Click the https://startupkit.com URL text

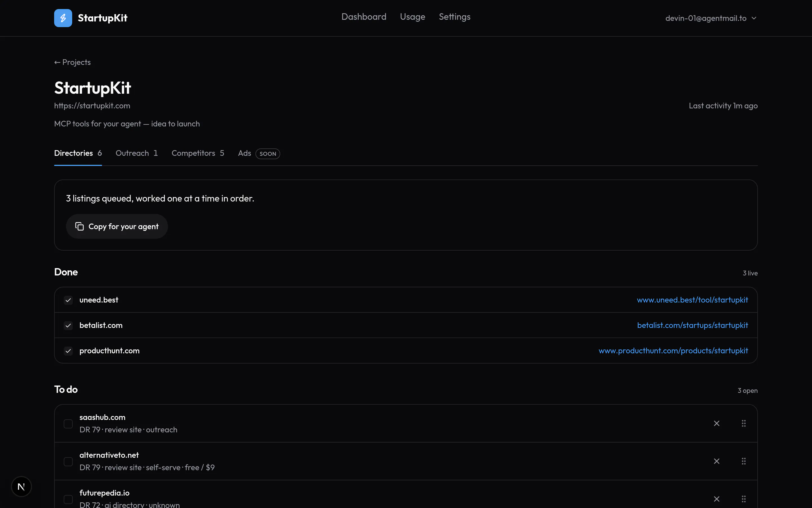[92, 106]
